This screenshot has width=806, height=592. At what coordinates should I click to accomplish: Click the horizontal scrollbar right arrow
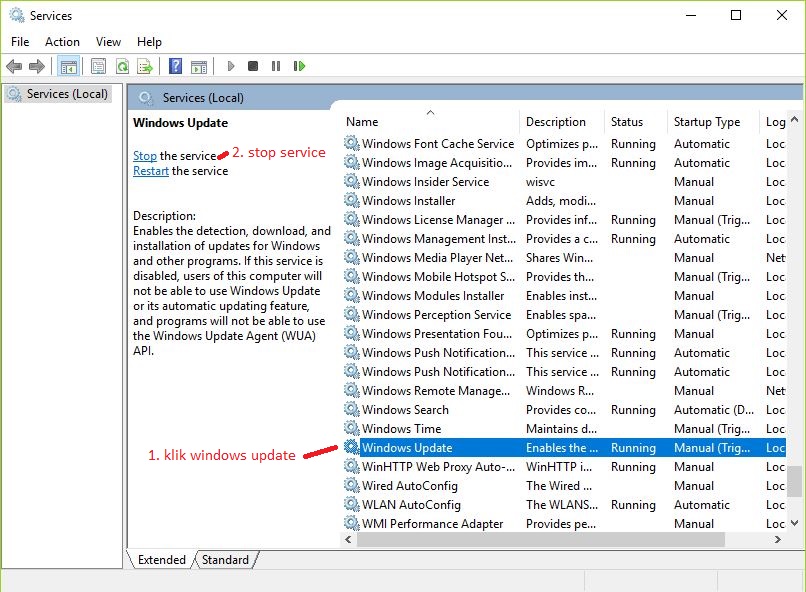tap(777, 540)
